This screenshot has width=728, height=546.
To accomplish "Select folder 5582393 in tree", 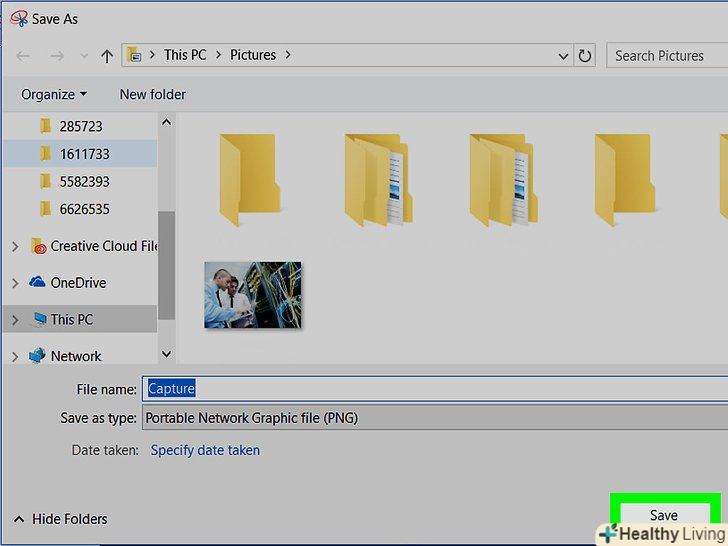I will [80, 181].
